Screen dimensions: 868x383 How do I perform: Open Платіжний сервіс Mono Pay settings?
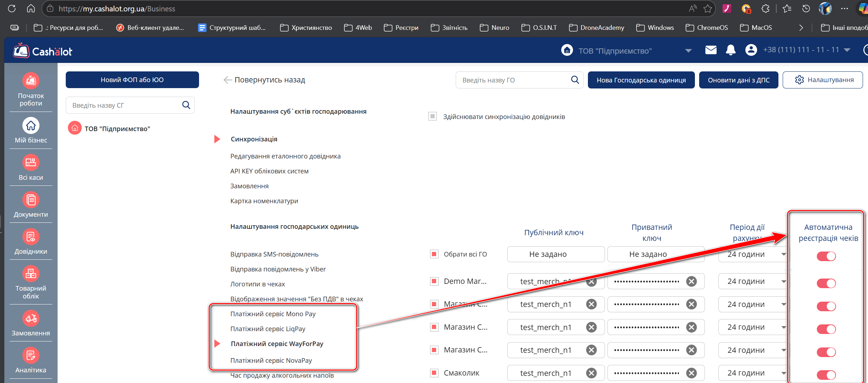[x=273, y=314]
